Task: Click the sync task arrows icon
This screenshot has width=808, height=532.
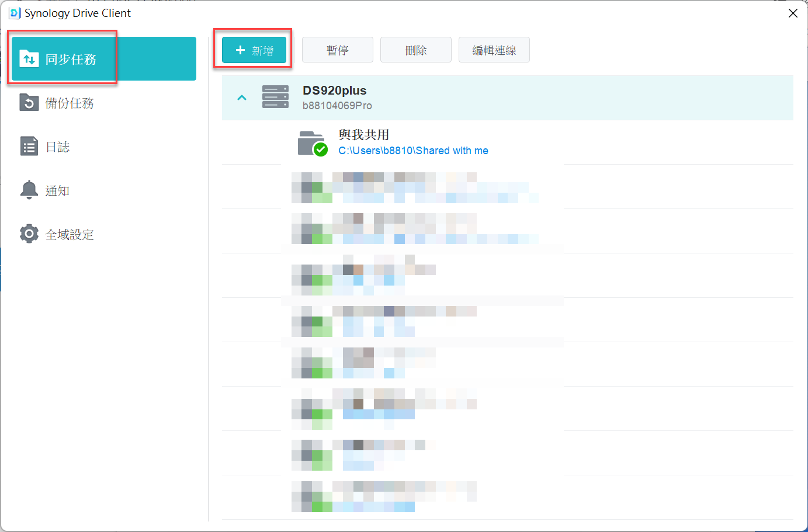Action: coord(29,59)
